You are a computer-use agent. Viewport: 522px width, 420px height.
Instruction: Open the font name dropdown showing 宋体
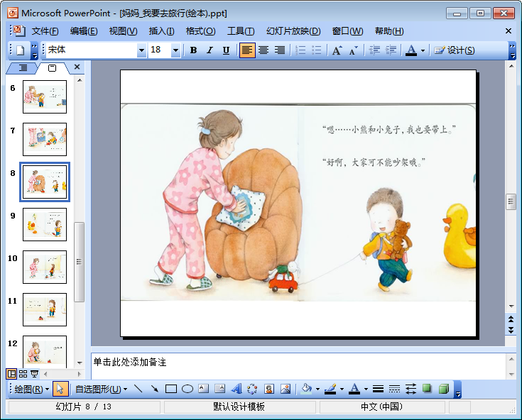click(x=142, y=50)
